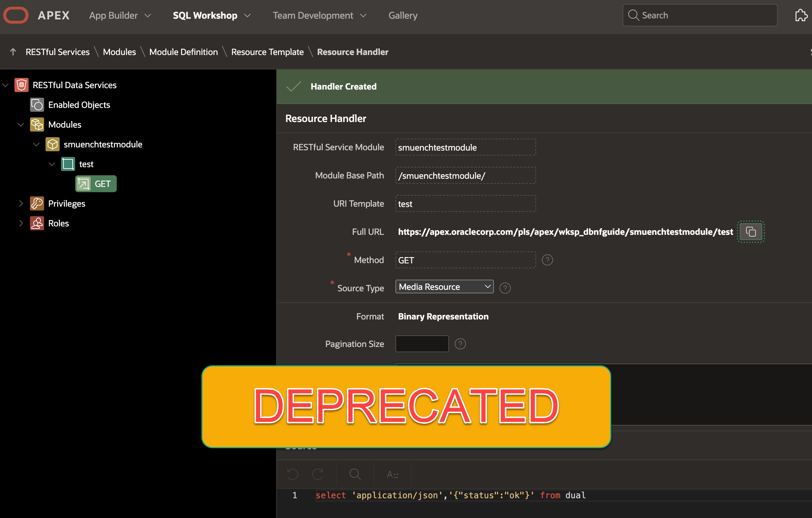This screenshot has width=812, height=518.
Task: Select the GET handler tree item
Action: pos(96,184)
